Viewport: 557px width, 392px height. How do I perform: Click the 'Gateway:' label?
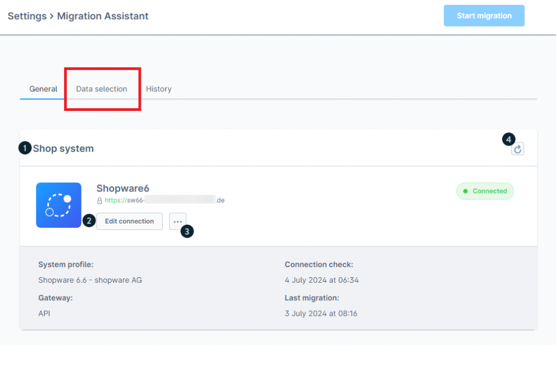[x=55, y=298]
